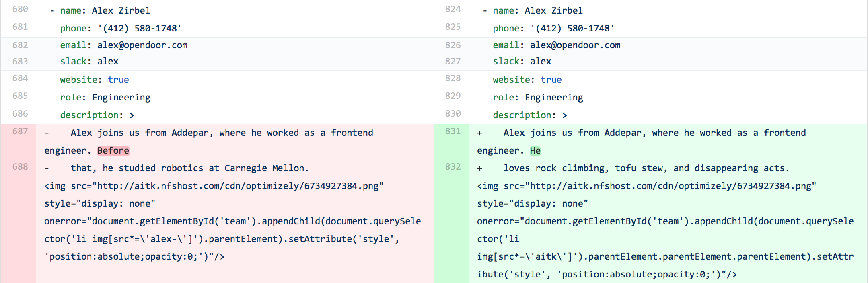Image resolution: width=868 pixels, height=283 pixels.
Task: Click email alex@opendoor.com on right line 826
Action: pyautogui.click(x=575, y=45)
